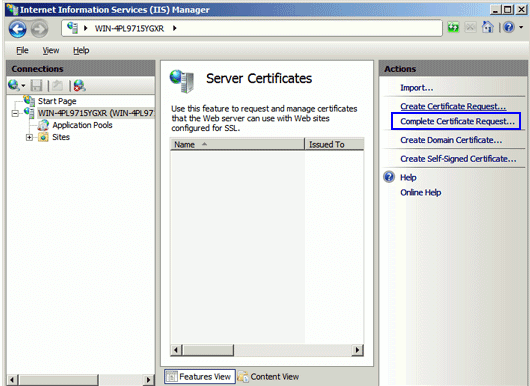Open dropdown arrow next to help icon
Image resolution: width=530 pixels, height=386 pixels.
[521, 27]
